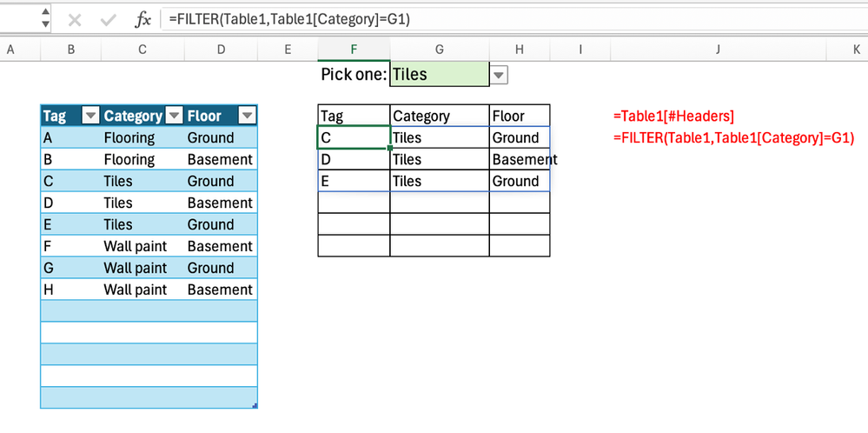The image size is (868, 433).
Task: Click the red =Table1[#Headers] text
Action: (673, 117)
